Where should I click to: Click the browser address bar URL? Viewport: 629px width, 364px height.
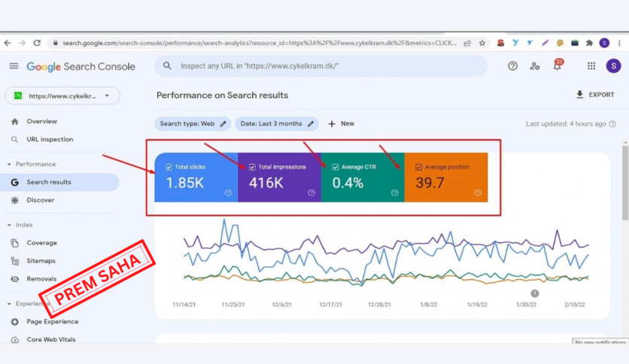pos(259,43)
